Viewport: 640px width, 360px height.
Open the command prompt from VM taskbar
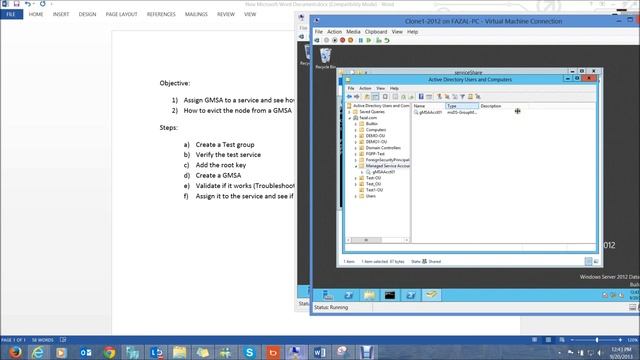tap(390, 295)
